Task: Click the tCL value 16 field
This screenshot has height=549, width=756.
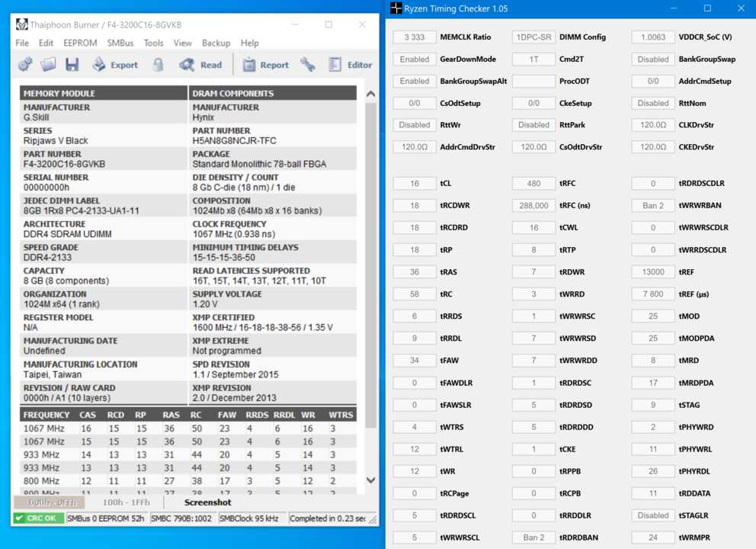Action: coord(414,183)
